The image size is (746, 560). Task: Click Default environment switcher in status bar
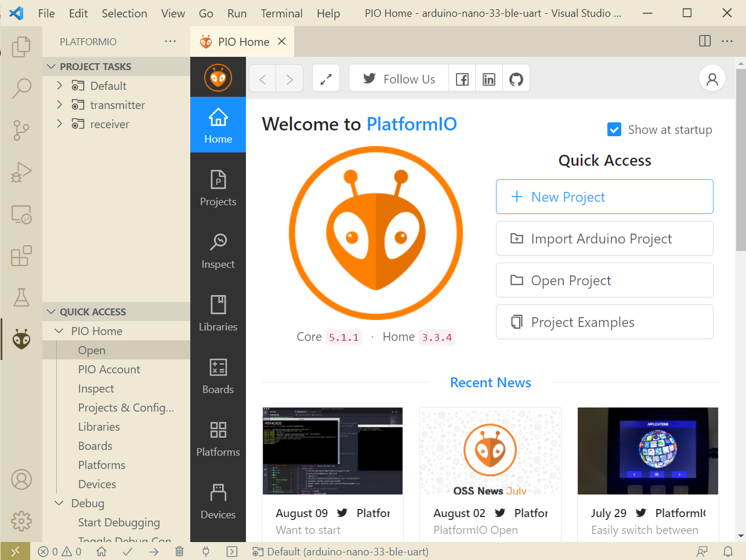click(x=341, y=551)
